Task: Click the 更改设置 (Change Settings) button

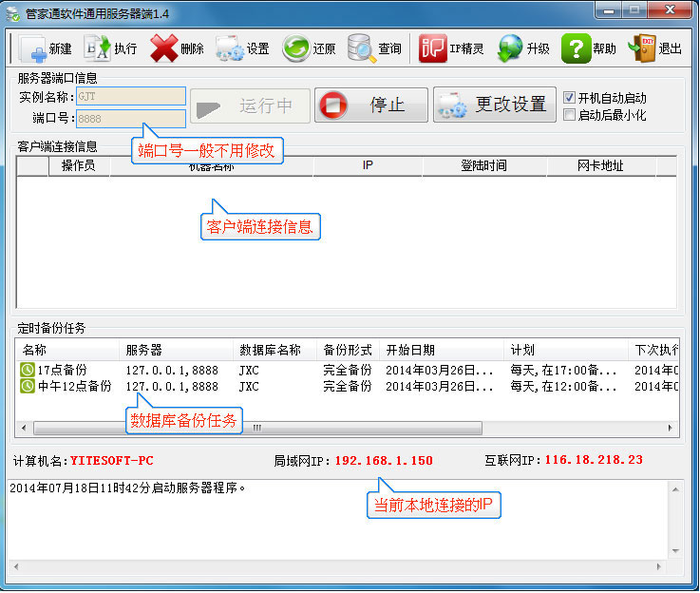Action: 495,105
